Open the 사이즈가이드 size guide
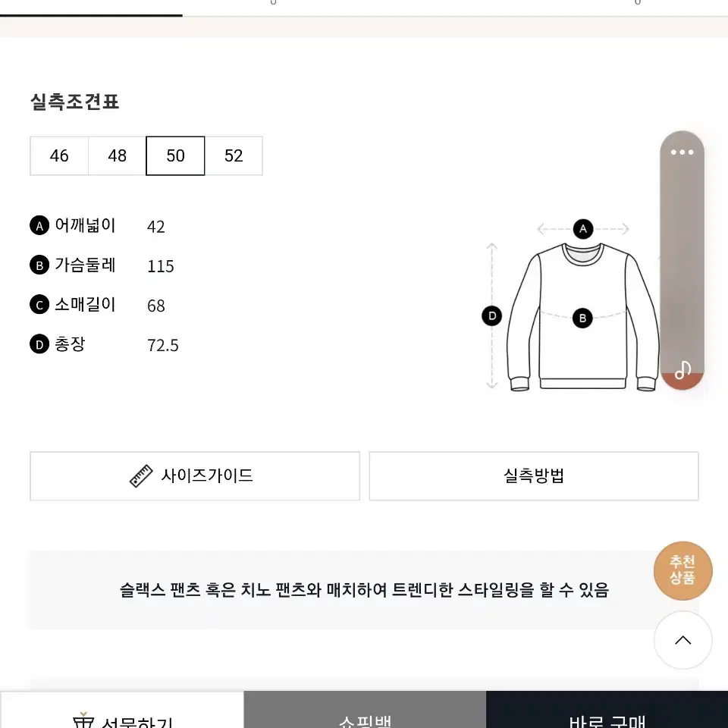This screenshot has width=728, height=728. [x=195, y=476]
